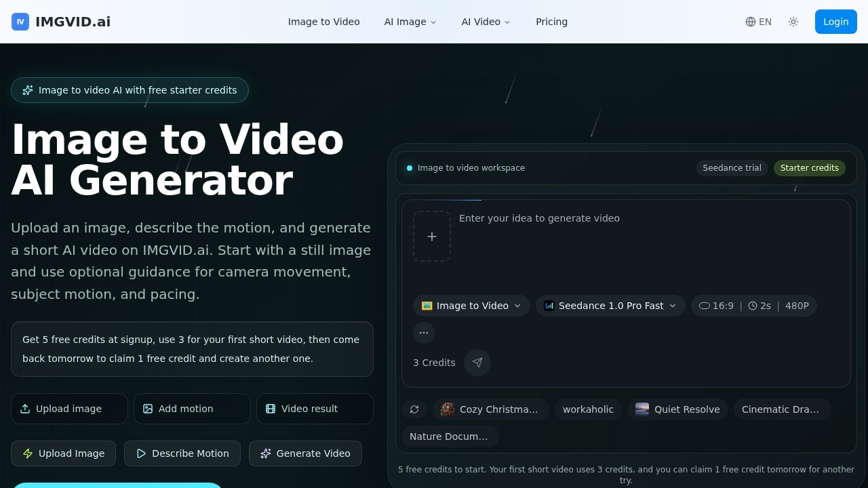Expand the AI Video menu

tap(486, 22)
